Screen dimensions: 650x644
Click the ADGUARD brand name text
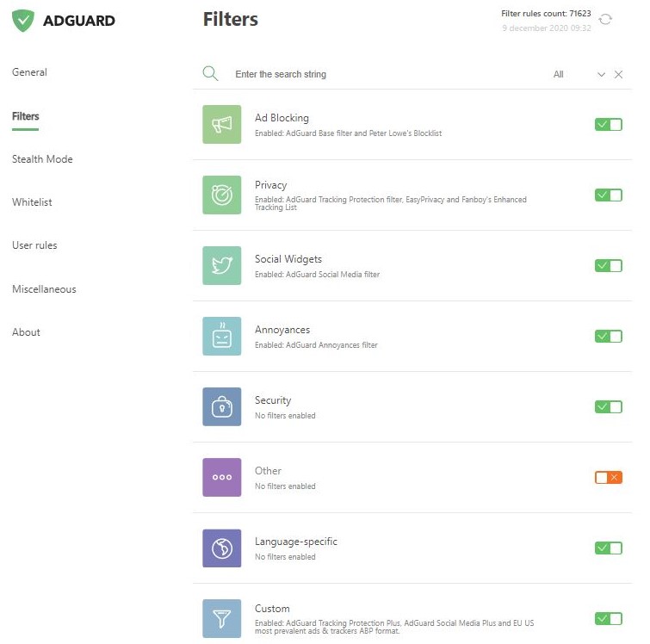[79, 21]
